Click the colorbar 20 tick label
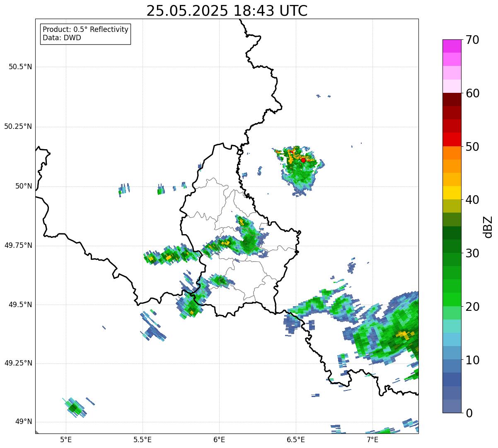 click(x=472, y=307)
